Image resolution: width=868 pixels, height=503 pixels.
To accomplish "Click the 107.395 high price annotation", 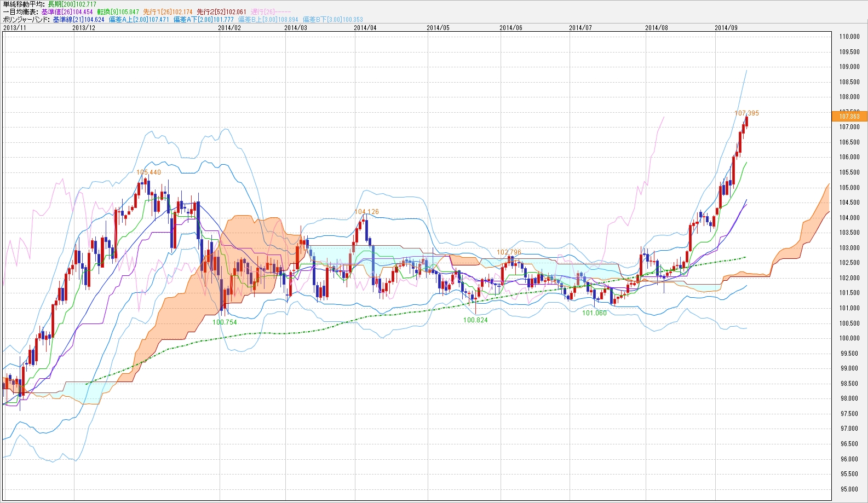I will pyautogui.click(x=746, y=113).
